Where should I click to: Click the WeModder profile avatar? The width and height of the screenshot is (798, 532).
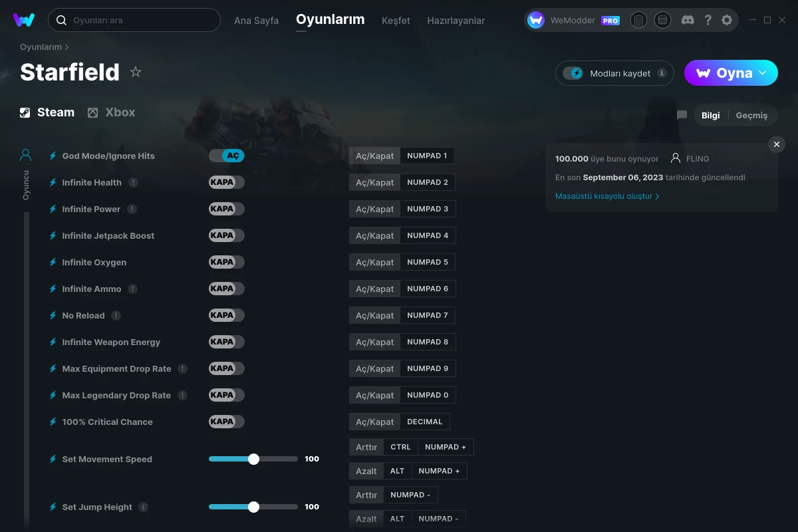coord(536,20)
